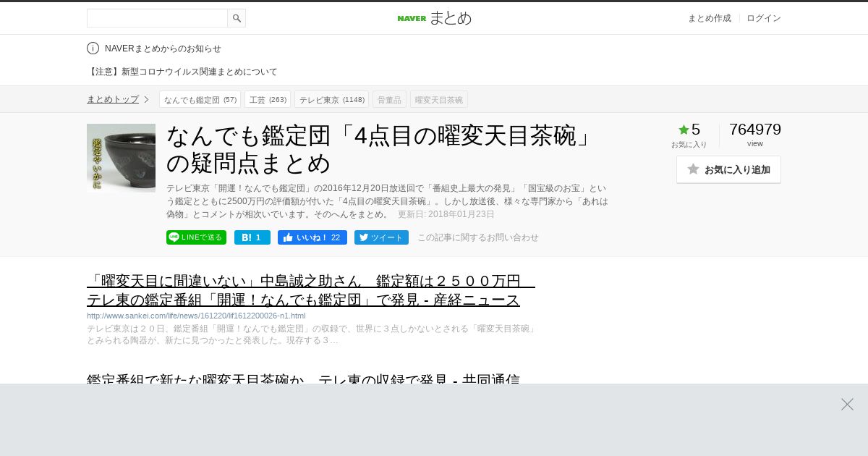The image size is (868, 456).
Task: Click the 764979 view count
Action: click(x=755, y=130)
